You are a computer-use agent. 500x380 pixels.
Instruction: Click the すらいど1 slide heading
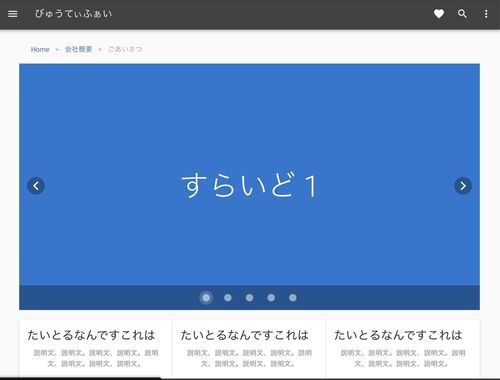(249, 185)
